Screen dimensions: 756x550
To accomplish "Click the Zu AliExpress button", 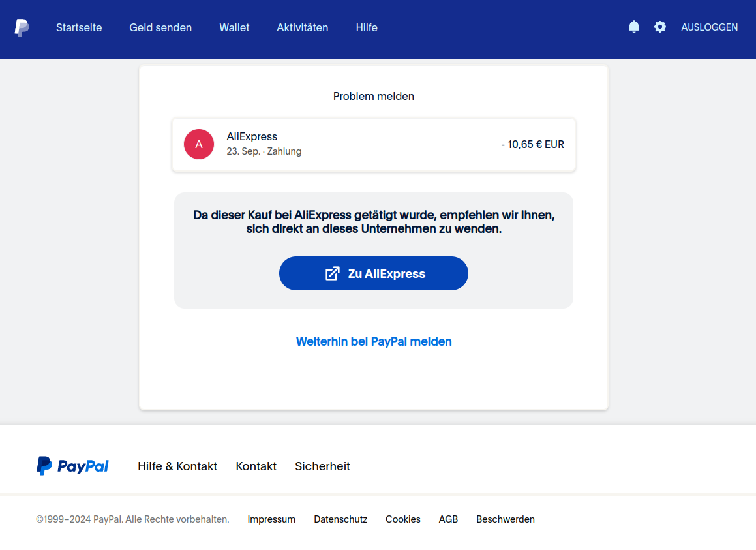I will point(374,273).
